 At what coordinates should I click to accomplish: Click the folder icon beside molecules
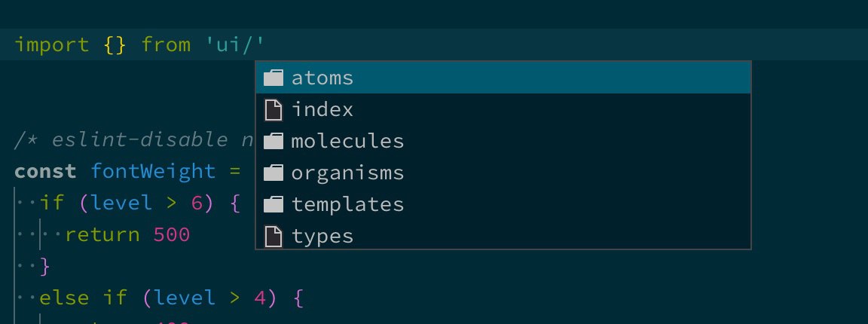pyautogui.click(x=274, y=141)
